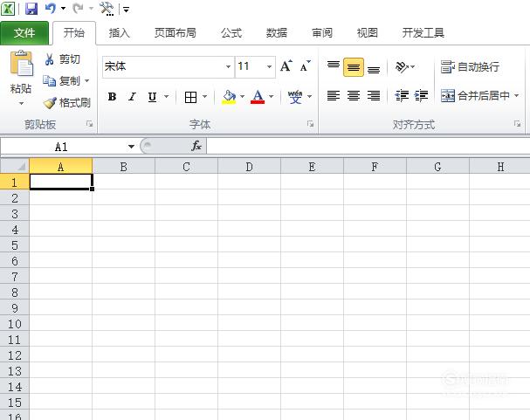Click the 合并后居中 Merge and Center button

[475, 96]
